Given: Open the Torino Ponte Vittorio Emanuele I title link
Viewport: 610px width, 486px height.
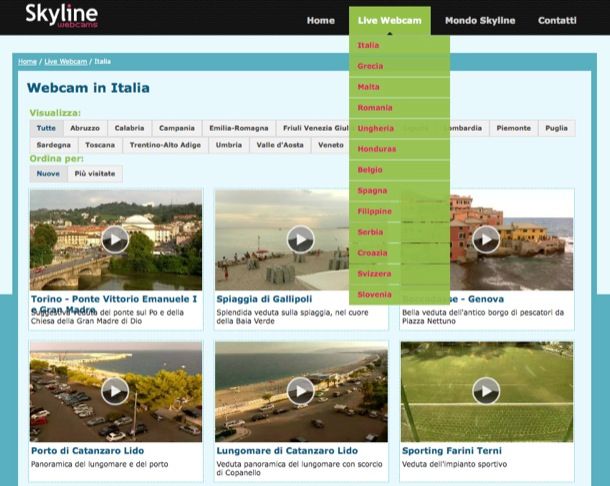Looking at the screenshot, I should (x=114, y=304).
